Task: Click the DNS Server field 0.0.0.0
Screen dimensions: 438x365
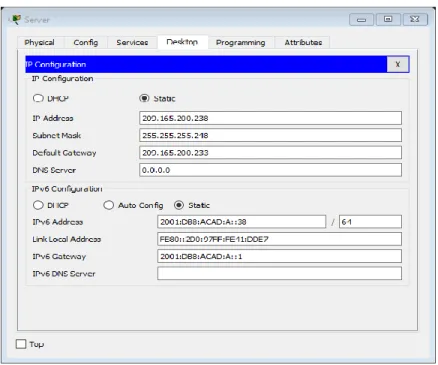Action: click(x=270, y=170)
